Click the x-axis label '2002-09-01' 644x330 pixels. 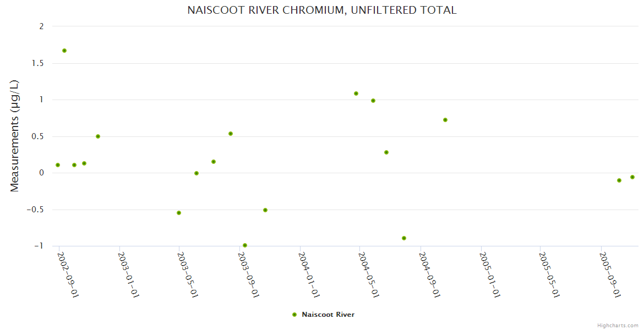pos(67,274)
